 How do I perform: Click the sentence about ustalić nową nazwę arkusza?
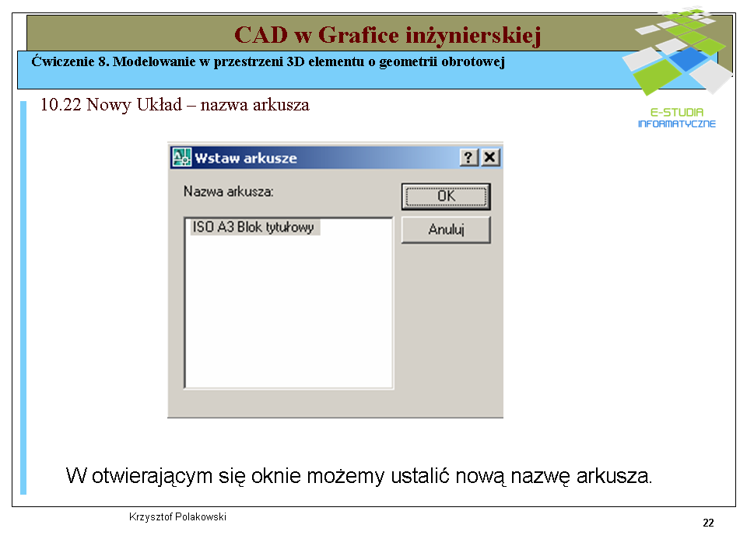(x=359, y=476)
